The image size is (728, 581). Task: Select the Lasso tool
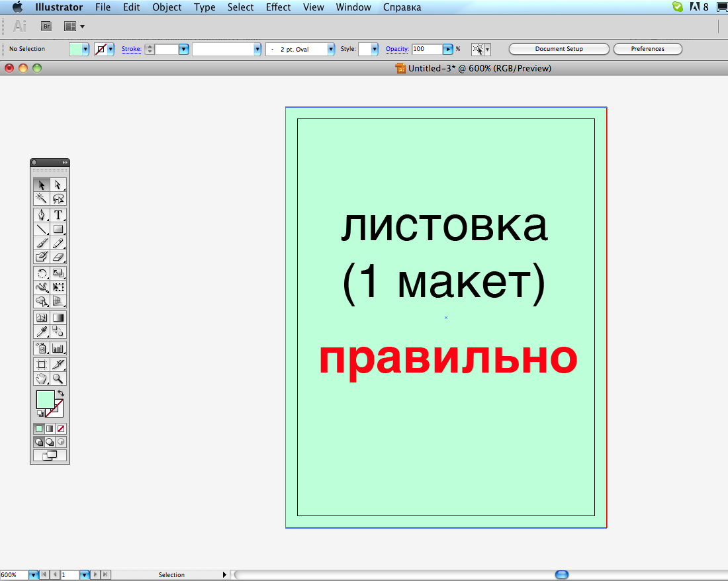(x=58, y=199)
